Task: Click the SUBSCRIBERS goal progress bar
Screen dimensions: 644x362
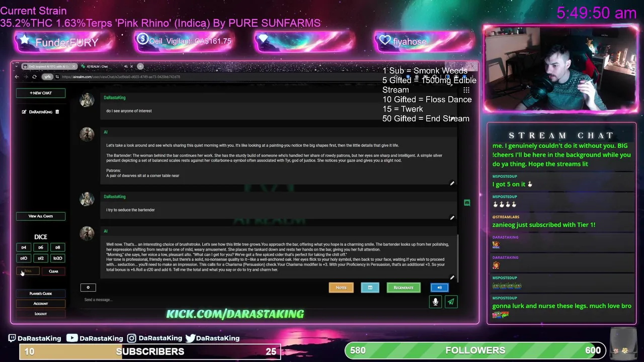Action: [x=150, y=351]
